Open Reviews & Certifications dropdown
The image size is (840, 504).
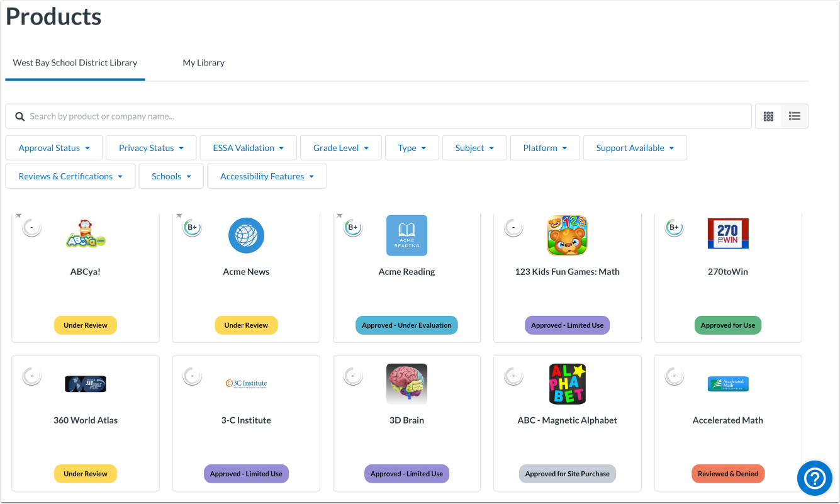pyautogui.click(x=70, y=176)
